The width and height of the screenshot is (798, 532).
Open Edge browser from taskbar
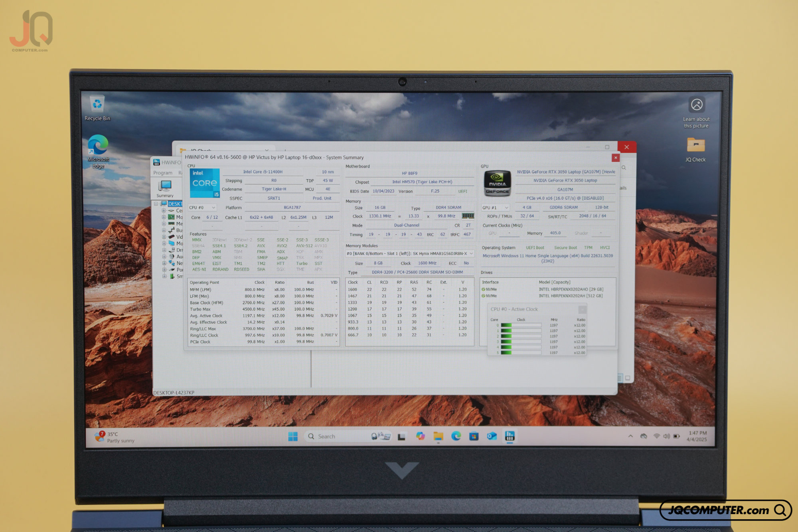point(456,436)
